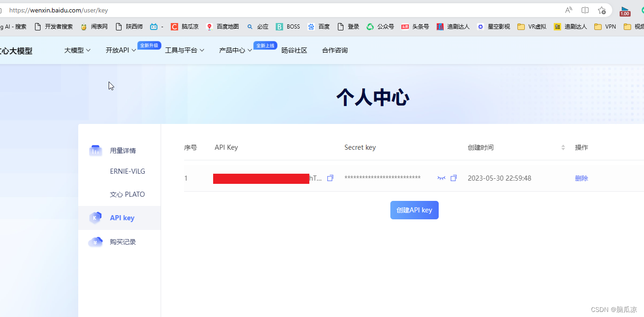The image size is (644, 317).
Task: Expand the 大模型 menu
Action: point(77,50)
